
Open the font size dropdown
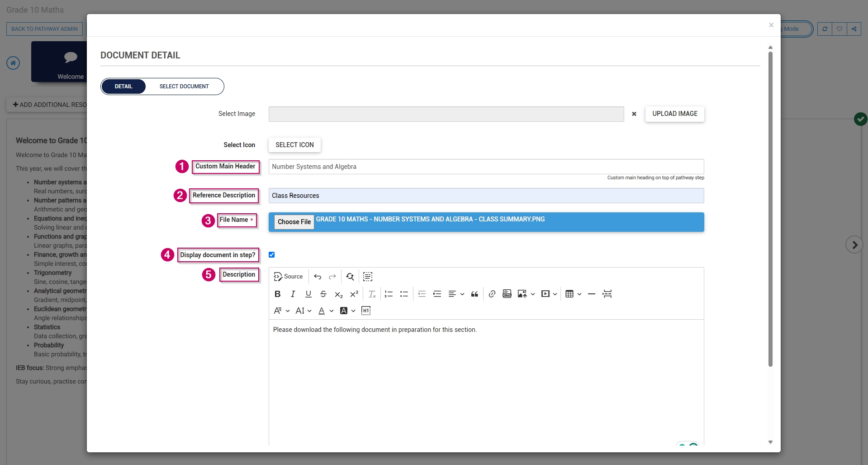coord(304,311)
